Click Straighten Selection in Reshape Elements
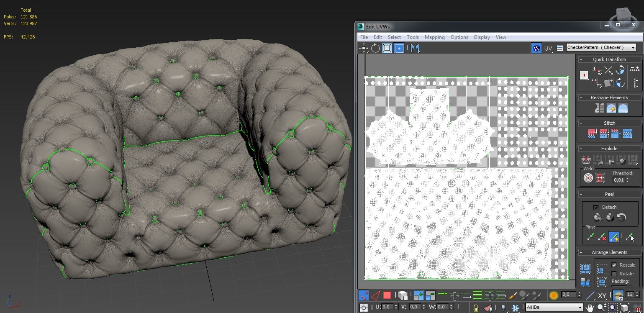The width and height of the screenshot is (644, 313). tap(600, 109)
